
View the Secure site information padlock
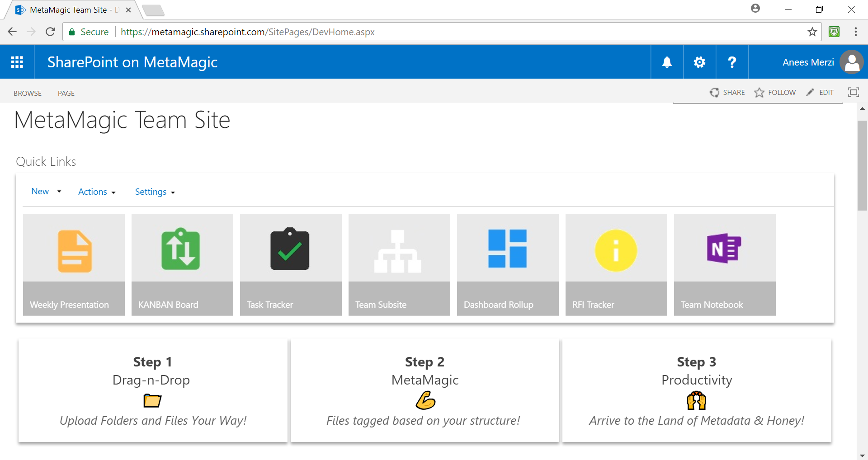[x=71, y=32]
